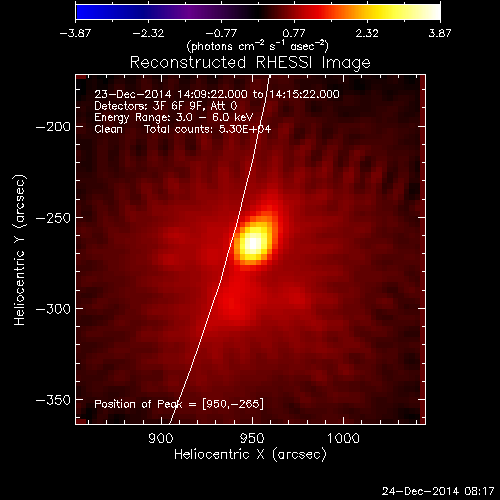Click the '-250' Y-axis tick label

point(53,218)
